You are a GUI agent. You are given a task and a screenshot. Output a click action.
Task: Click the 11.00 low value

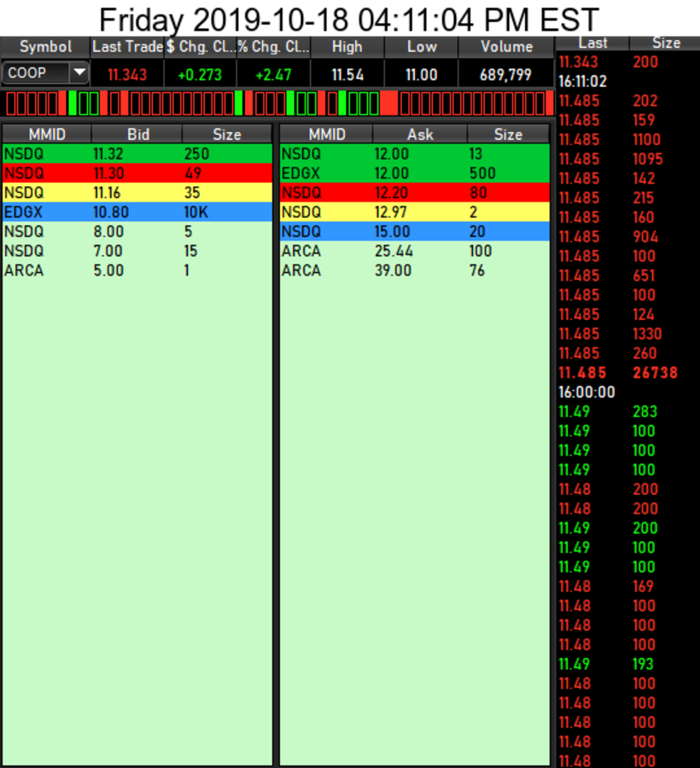pyautogui.click(x=421, y=75)
